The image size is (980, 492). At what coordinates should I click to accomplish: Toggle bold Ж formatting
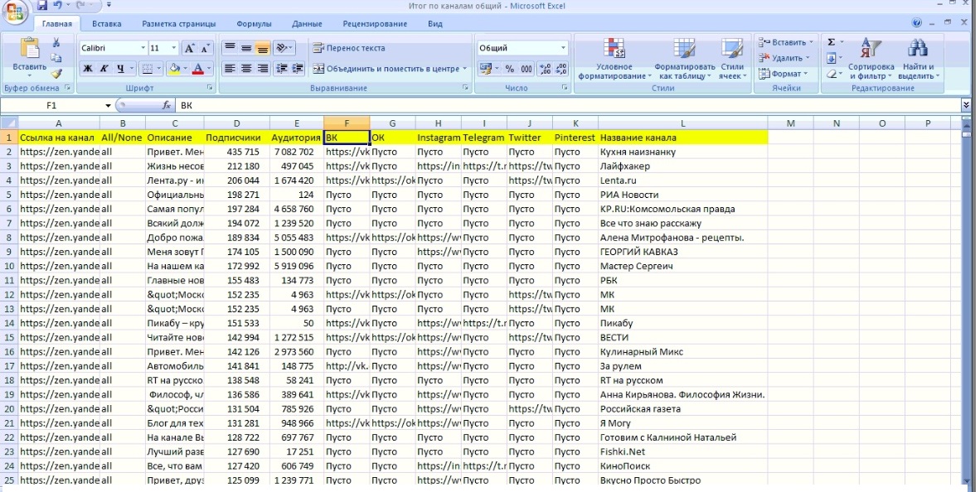click(x=88, y=69)
